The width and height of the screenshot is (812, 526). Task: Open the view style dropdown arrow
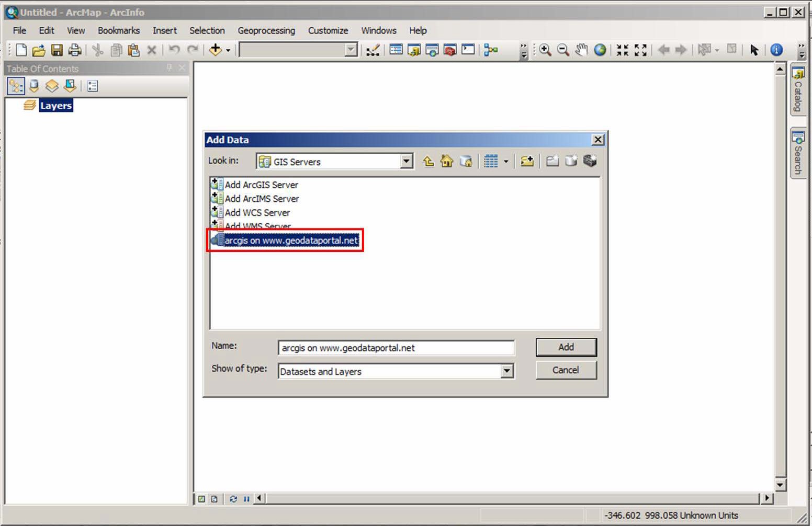(x=506, y=162)
